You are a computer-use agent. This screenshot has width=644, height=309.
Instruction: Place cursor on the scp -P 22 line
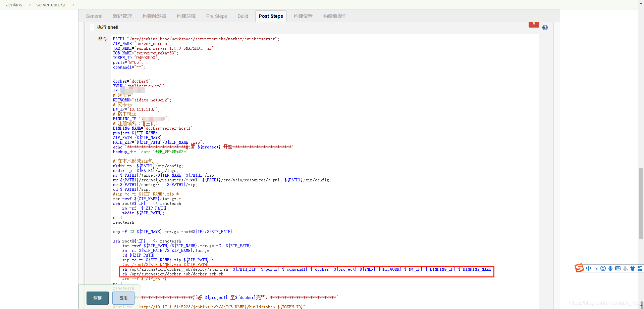tap(172, 232)
